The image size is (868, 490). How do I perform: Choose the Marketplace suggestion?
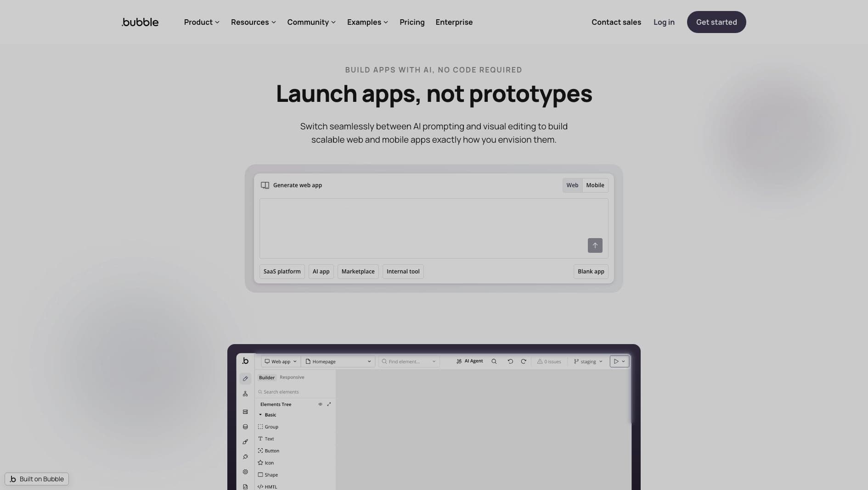coord(358,272)
